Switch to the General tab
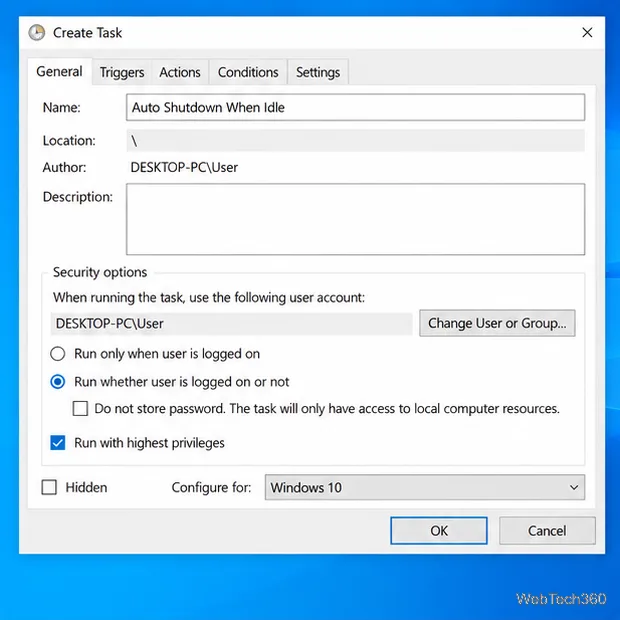Image resolution: width=620 pixels, height=620 pixels. 59,72
